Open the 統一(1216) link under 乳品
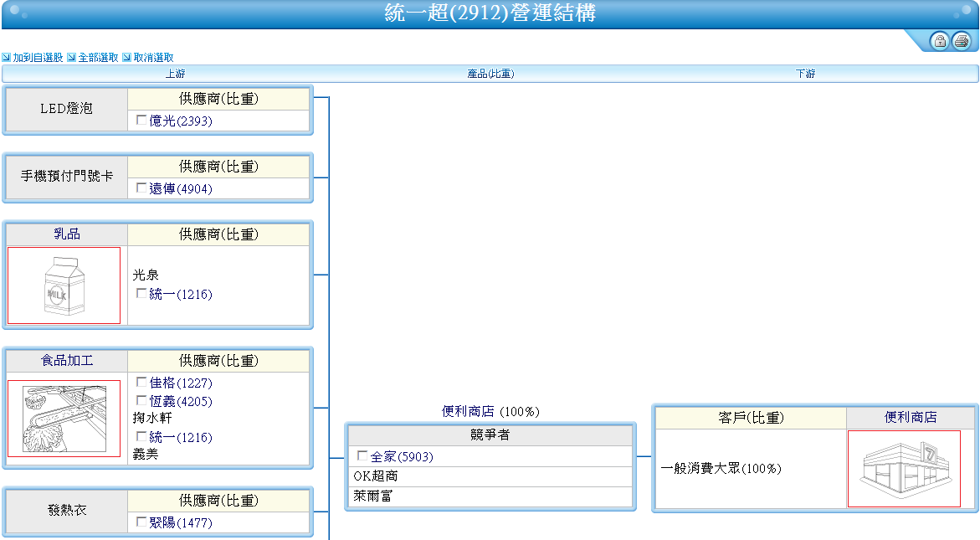 coord(181,295)
